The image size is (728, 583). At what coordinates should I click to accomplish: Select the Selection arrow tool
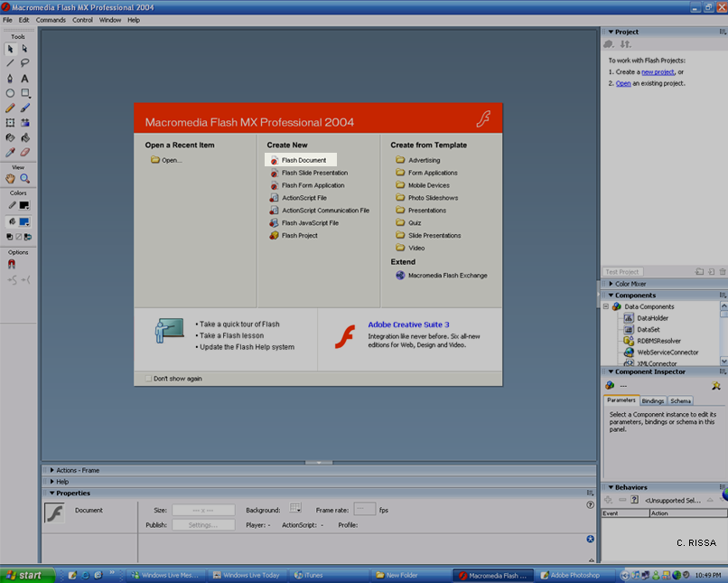pyautogui.click(x=10, y=49)
